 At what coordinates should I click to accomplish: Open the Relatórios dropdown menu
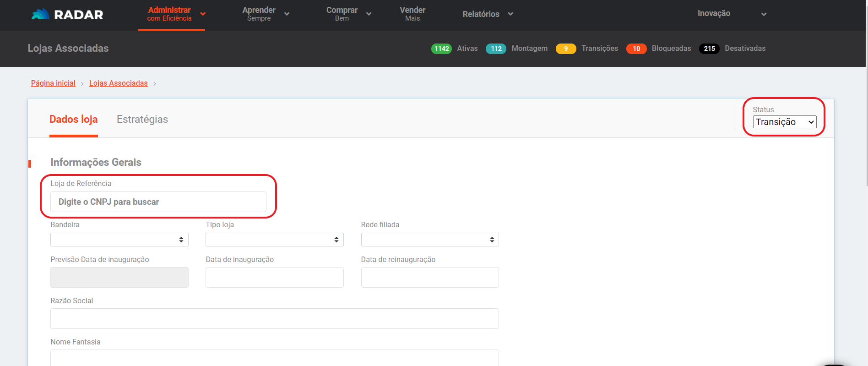click(488, 14)
